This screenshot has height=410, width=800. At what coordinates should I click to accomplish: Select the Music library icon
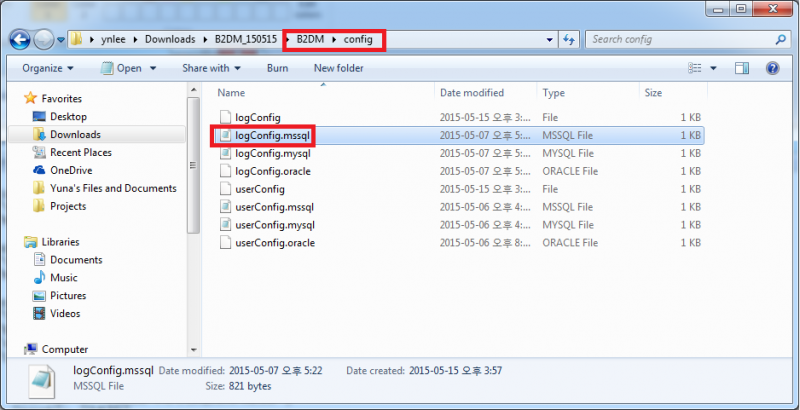pyautogui.click(x=39, y=278)
